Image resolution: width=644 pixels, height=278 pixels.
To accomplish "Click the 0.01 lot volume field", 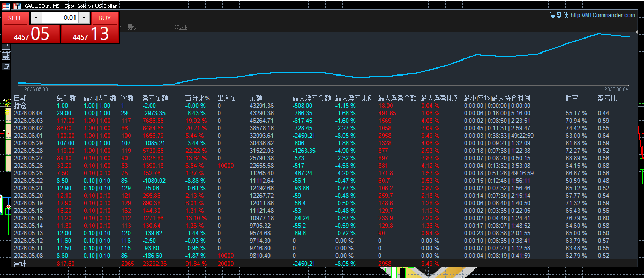I will point(60,18).
